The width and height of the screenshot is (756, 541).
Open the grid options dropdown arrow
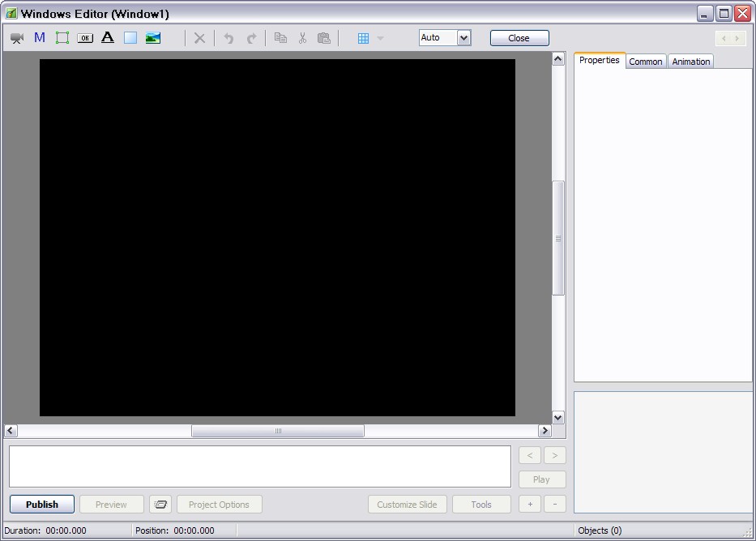(380, 38)
